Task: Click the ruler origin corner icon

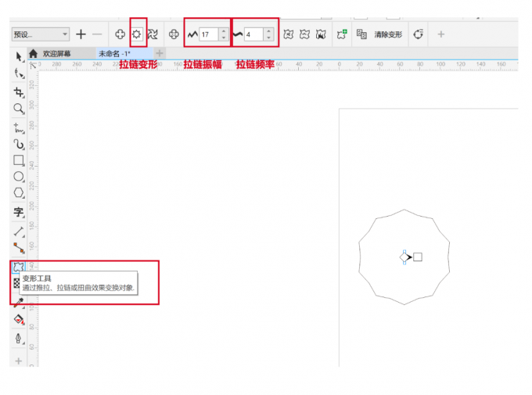Action: click(33, 66)
